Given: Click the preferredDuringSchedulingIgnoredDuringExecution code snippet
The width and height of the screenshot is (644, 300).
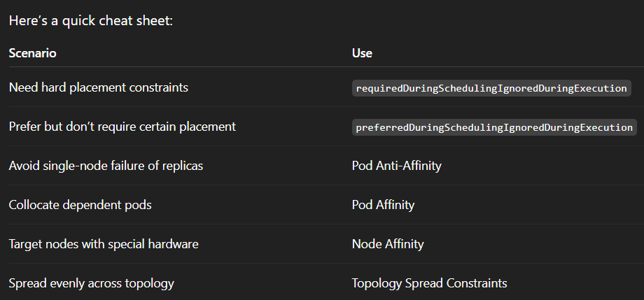Looking at the screenshot, I should point(494,128).
